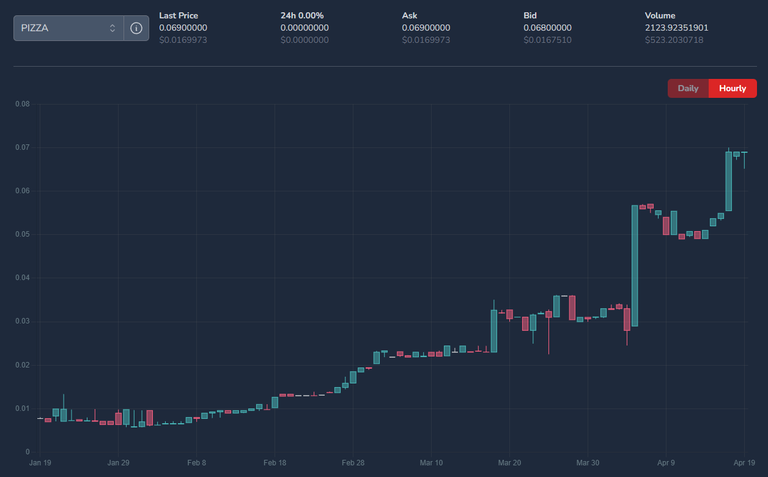The width and height of the screenshot is (768, 477).
Task: Click the 24h 0.00% label
Action: (302, 16)
